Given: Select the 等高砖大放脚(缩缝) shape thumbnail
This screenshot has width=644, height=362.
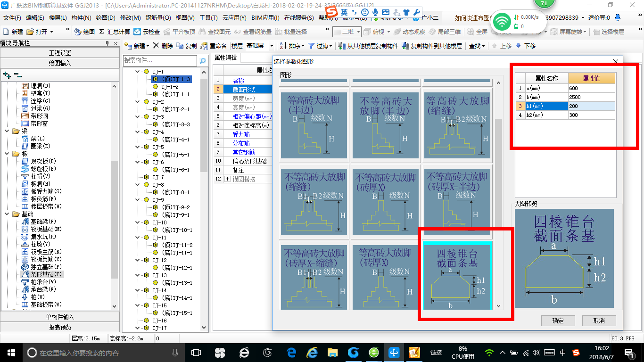Looking at the screenshot, I should (457, 125).
